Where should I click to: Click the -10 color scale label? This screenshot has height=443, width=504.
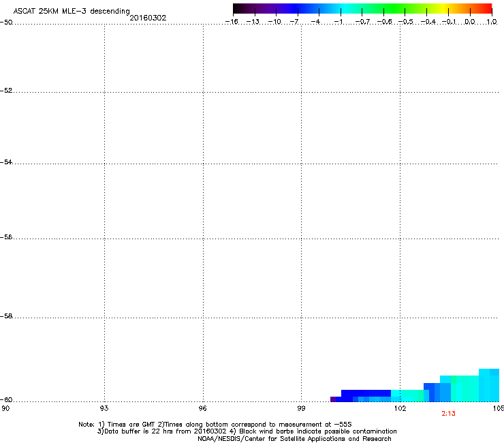tap(274, 22)
